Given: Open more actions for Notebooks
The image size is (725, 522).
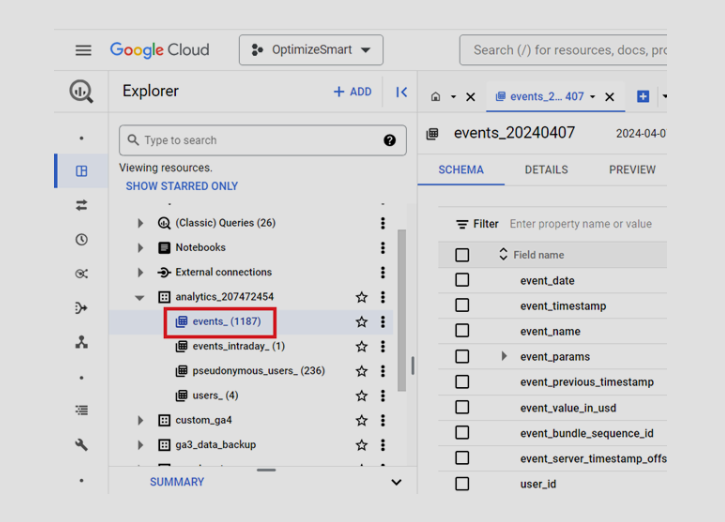Looking at the screenshot, I should (383, 248).
